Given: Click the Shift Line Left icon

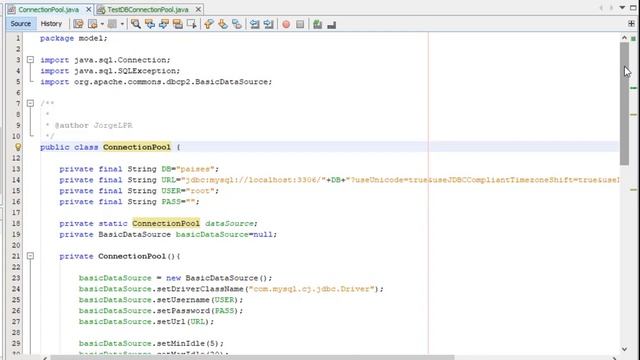Looking at the screenshot, I should (255, 24).
